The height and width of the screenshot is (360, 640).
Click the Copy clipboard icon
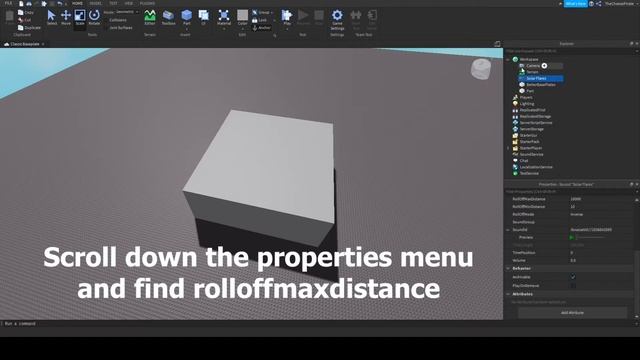point(21,13)
